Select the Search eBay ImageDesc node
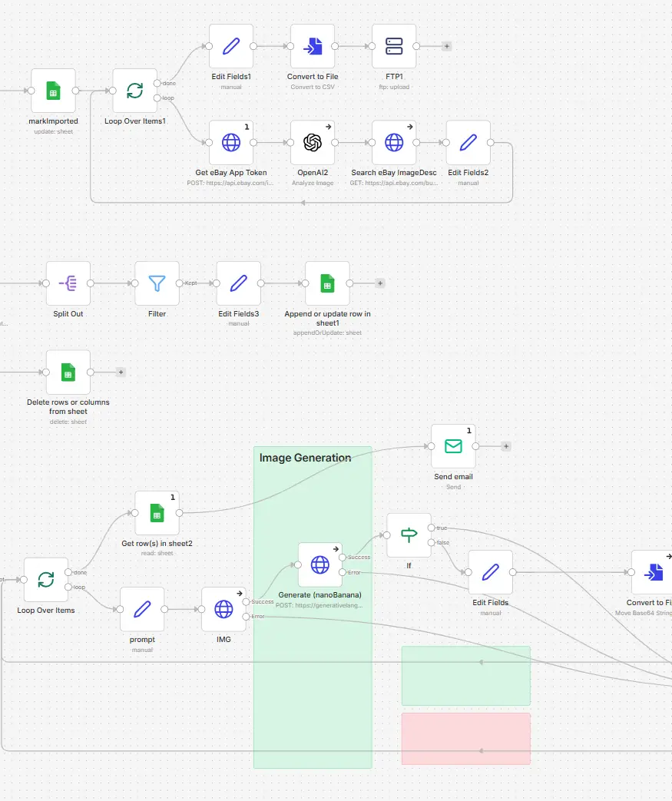The height and width of the screenshot is (801, 672). pyautogui.click(x=393, y=142)
